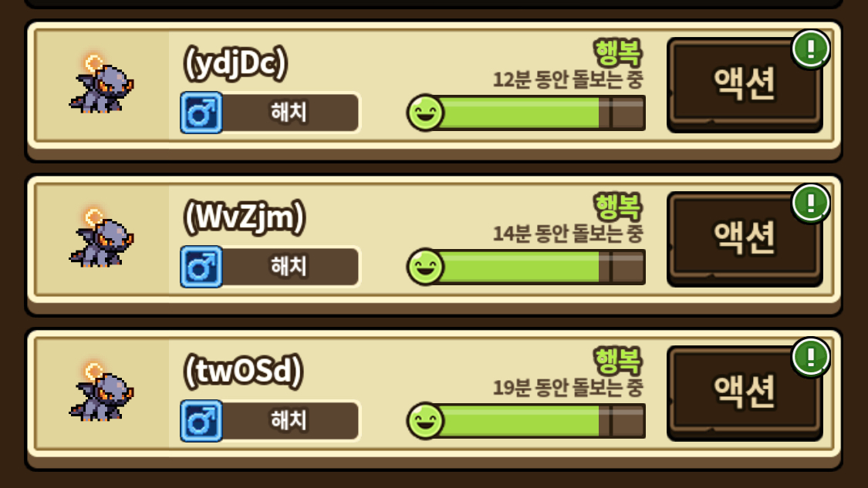Tap the alert badge on WvZjm's 액션 button
868x488 pixels.
click(x=810, y=203)
